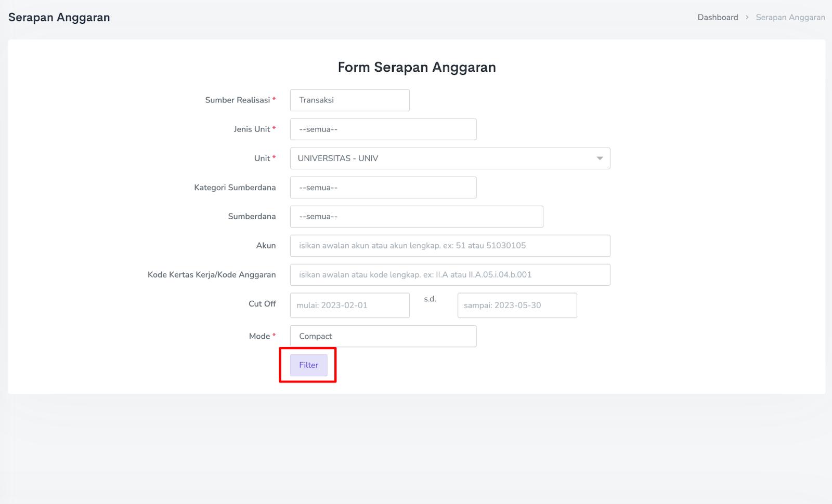The height and width of the screenshot is (504, 832).
Task: Expand the Sumberdana dropdown
Action: pyautogui.click(x=416, y=217)
